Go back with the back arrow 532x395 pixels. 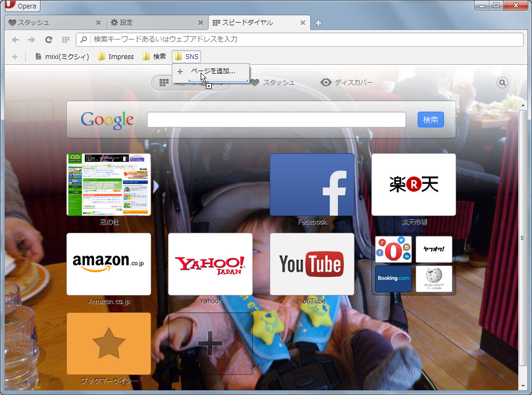click(15, 39)
